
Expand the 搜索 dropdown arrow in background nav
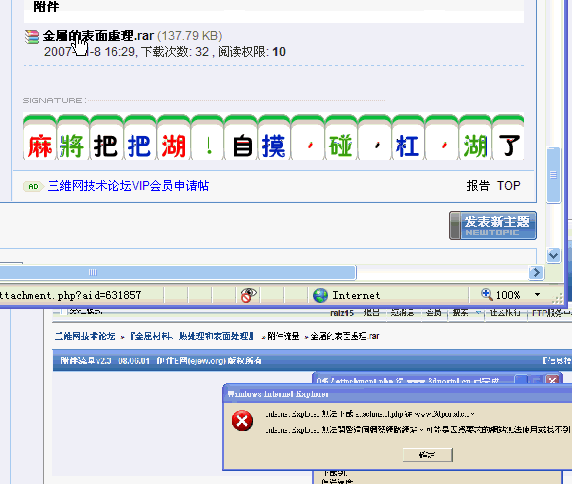[478, 313]
